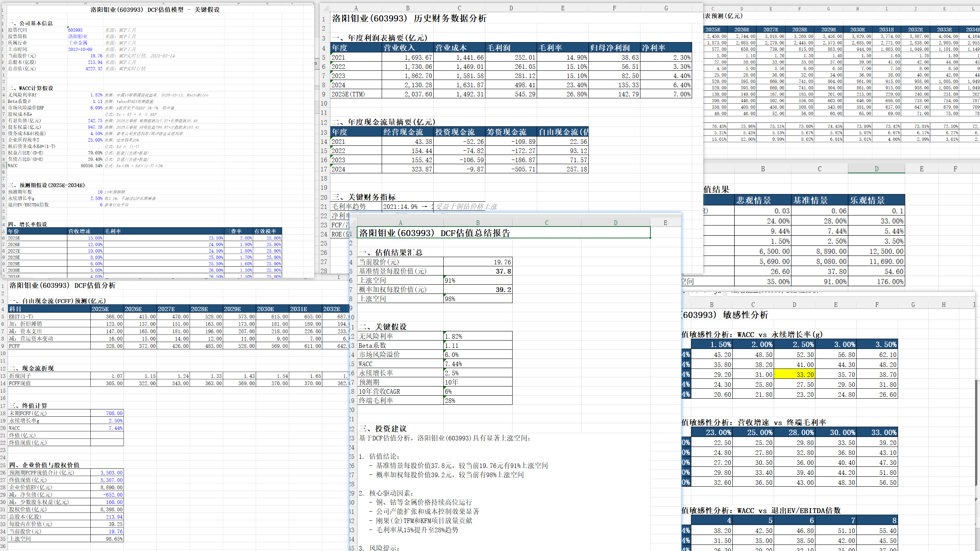This screenshot has width=980, height=551.
Task: Select highlighted column D header in scenario sheet
Action: pos(877,169)
